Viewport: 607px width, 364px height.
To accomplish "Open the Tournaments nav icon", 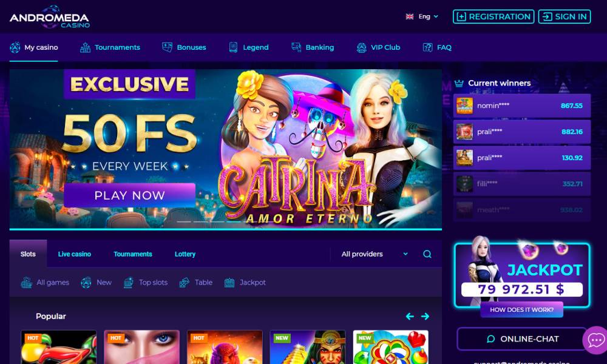I will 85,47.
